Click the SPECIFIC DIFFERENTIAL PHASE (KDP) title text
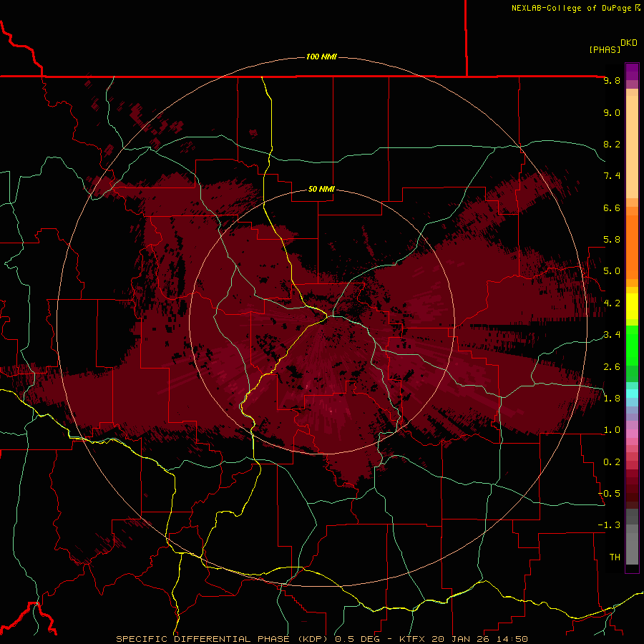Viewport: 644px width, 644px height. click(223, 639)
